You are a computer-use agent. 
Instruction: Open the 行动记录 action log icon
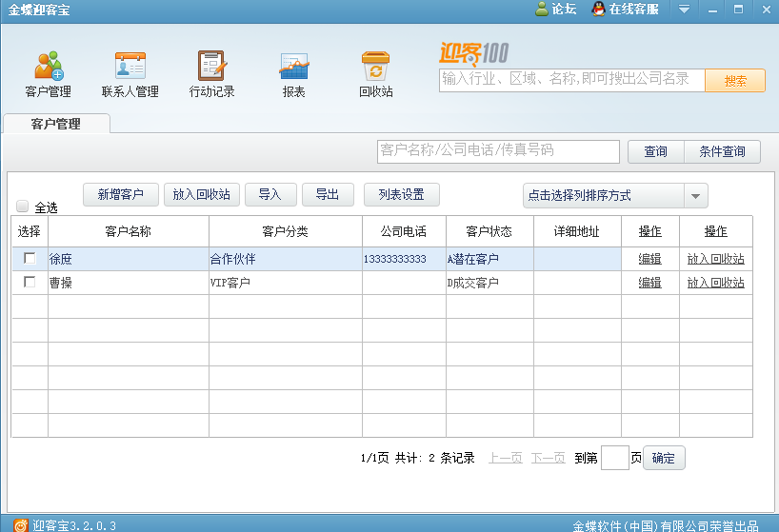(212, 73)
